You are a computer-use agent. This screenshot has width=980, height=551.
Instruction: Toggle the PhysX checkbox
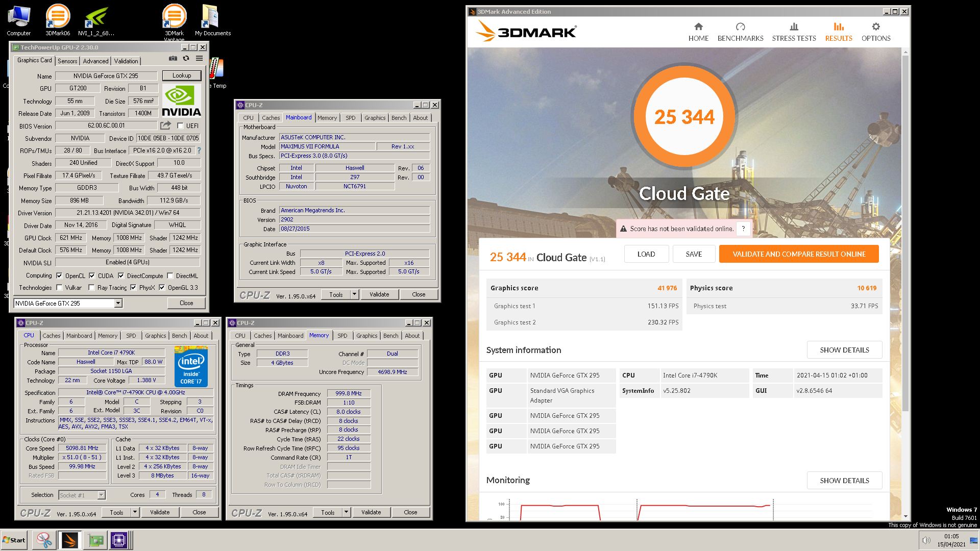click(133, 287)
